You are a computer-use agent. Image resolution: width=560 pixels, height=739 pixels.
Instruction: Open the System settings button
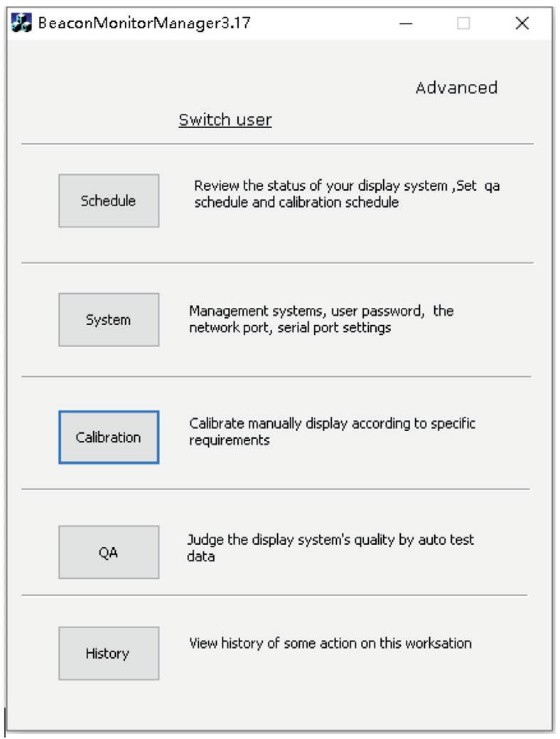[x=109, y=320]
